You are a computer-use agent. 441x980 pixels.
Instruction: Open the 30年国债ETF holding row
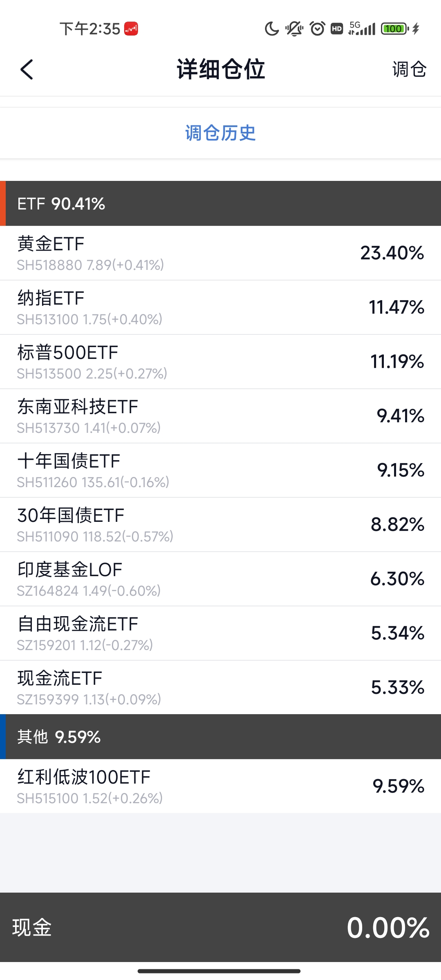[220, 525]
